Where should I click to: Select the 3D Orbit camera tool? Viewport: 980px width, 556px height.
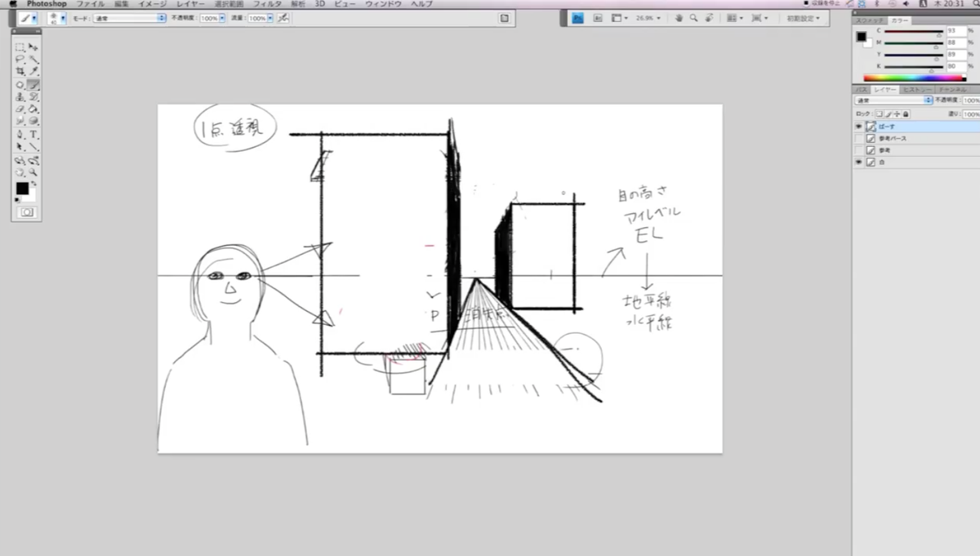tap(33, 160)
